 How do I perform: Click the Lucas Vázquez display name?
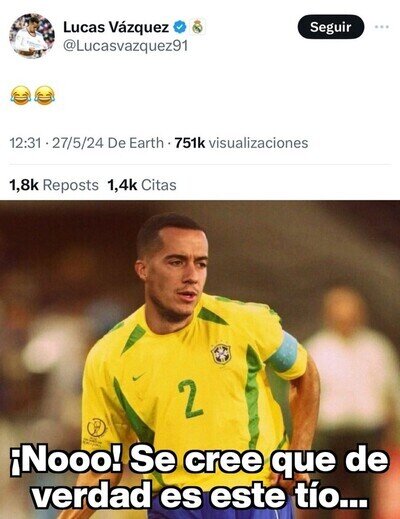[x=116, y=27]
